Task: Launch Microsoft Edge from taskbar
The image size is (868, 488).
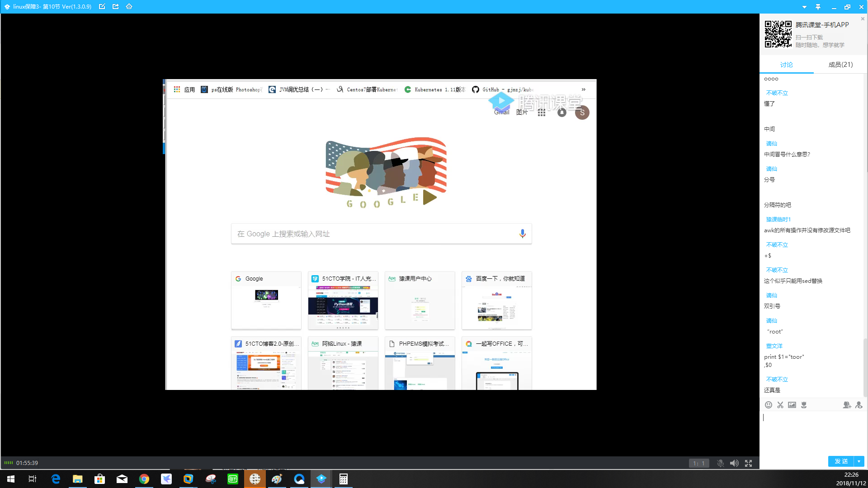Action: (x=56, y=479)
